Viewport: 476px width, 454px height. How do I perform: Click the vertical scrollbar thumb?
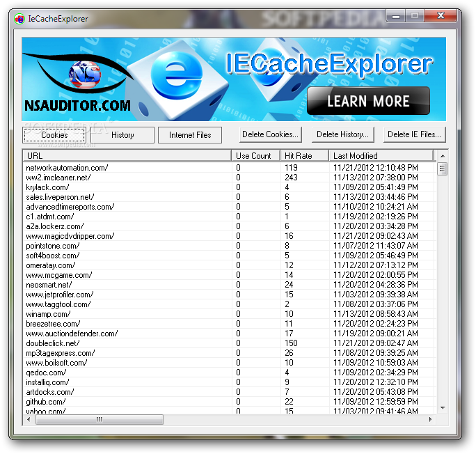pyautogui.click(x=443, y=169)
